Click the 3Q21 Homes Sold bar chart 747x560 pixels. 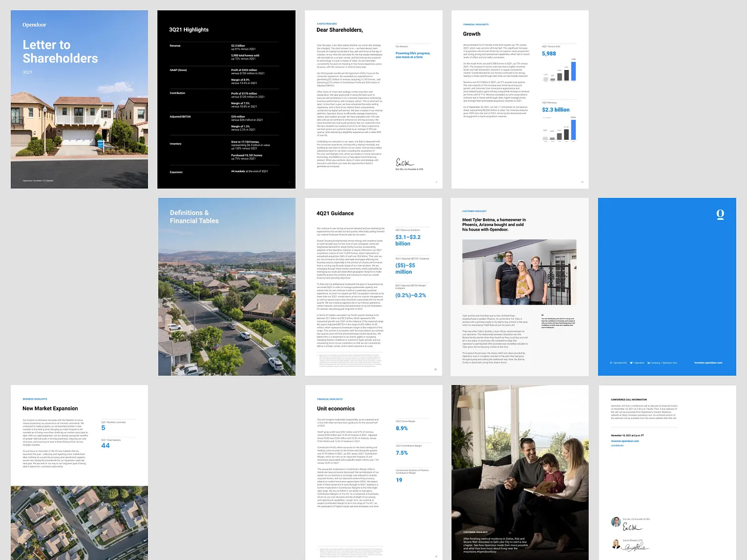560,72
